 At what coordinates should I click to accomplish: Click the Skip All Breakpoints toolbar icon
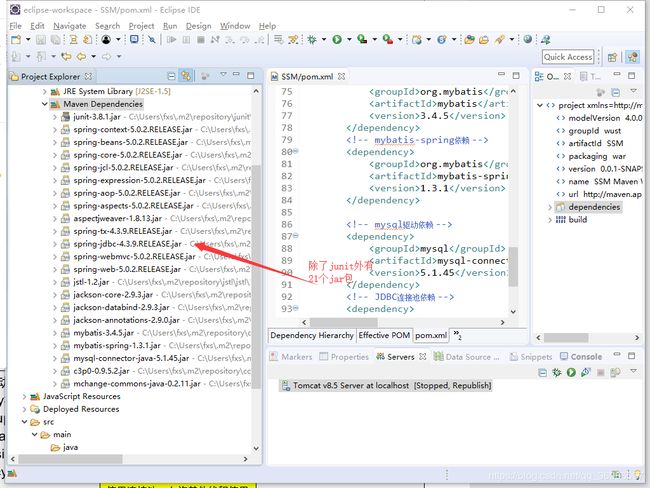coord(152,39)
